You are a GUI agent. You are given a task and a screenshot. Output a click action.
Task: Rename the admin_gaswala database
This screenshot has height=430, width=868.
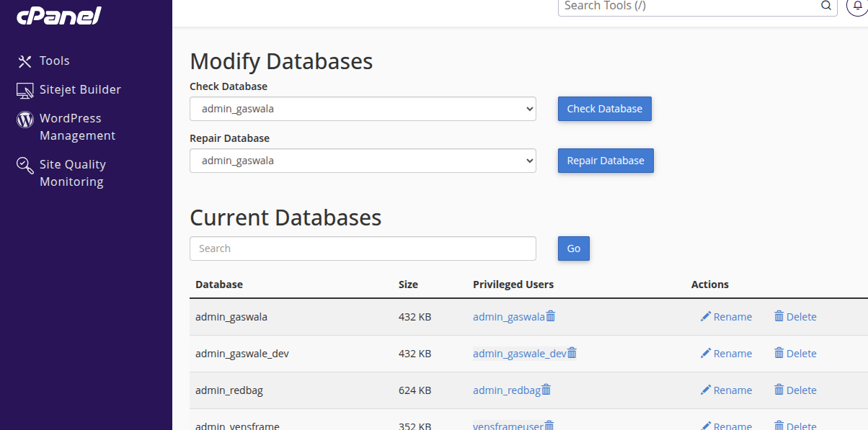tap(726, 317)
